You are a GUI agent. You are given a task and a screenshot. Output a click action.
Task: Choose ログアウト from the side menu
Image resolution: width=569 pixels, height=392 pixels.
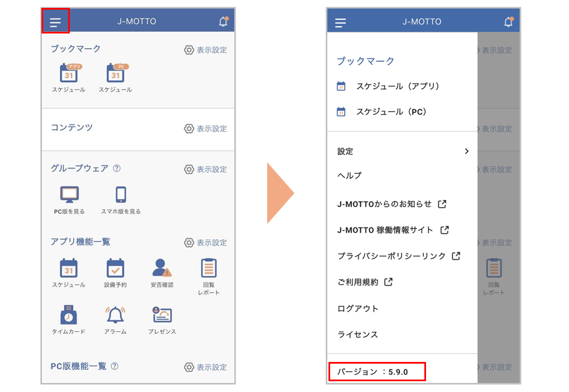pyautogui.click(x=358, y=309)
